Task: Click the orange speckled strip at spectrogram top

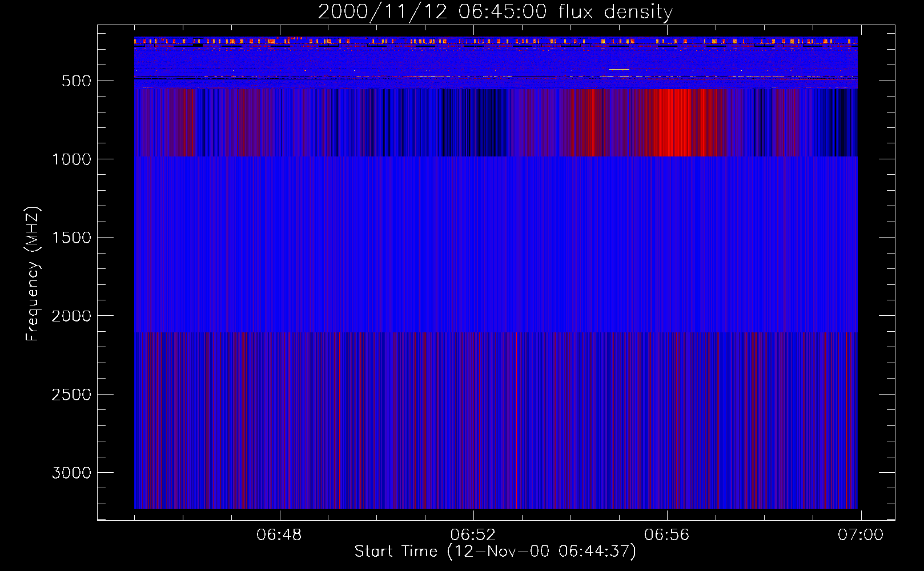Action: click(x=495, y=42)
